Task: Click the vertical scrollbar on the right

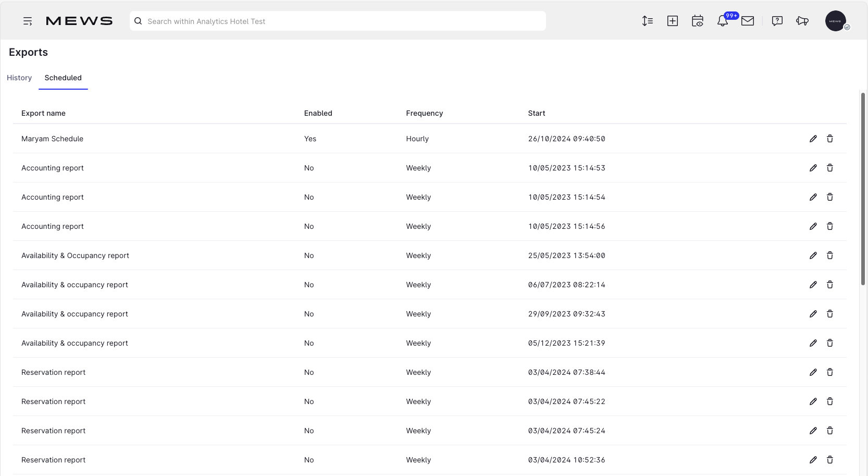Action: [863, 188]
